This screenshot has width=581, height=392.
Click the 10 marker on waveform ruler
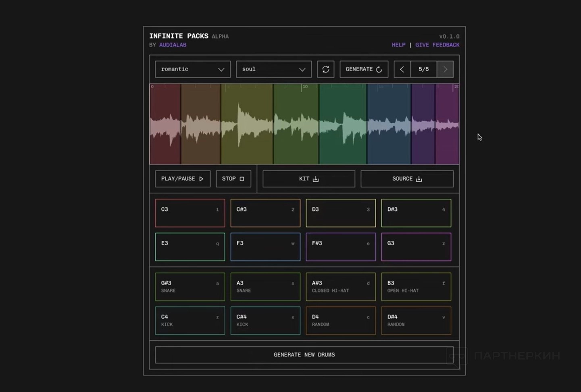point(305,87)
